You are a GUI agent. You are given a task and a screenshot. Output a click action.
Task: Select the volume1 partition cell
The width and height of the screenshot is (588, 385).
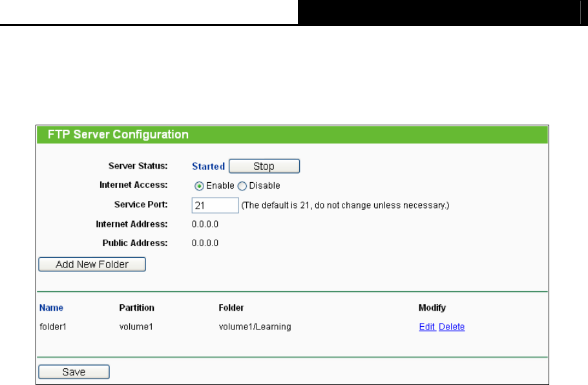[136, 327]
